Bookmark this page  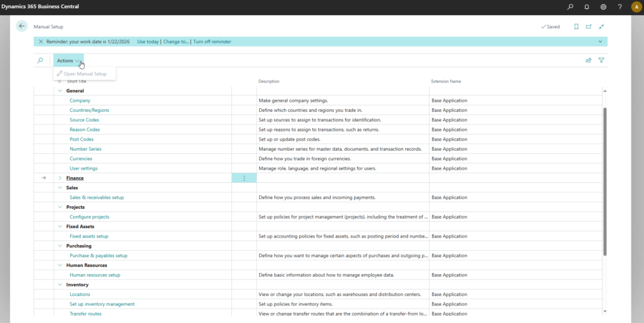coord(576,26)
